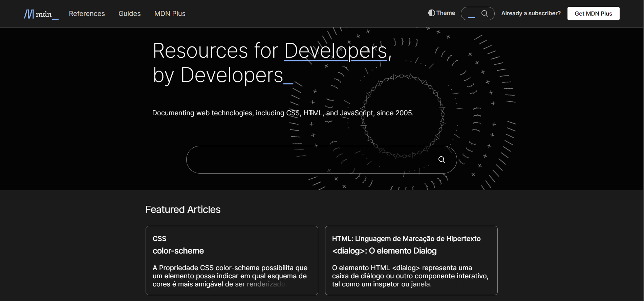Click the hero search magnifier icon
This screenshot has height=301, width=644.
(x=442, y=160)
